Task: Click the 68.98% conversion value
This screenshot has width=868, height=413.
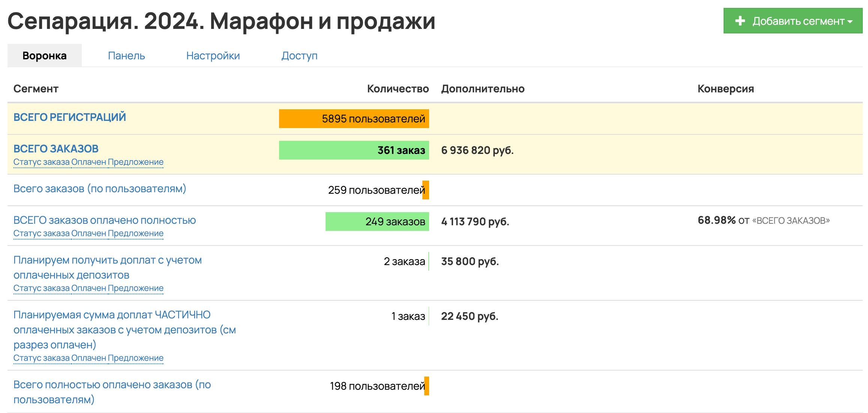Action: click(717, 220)
